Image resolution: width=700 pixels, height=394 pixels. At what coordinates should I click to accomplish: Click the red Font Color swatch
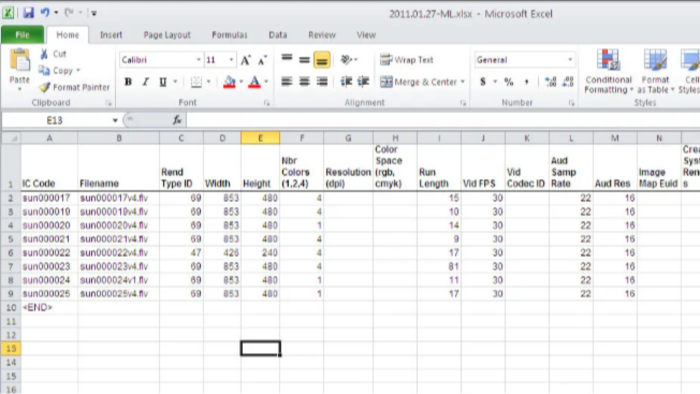pyautogui.click(x=254, y=82)
